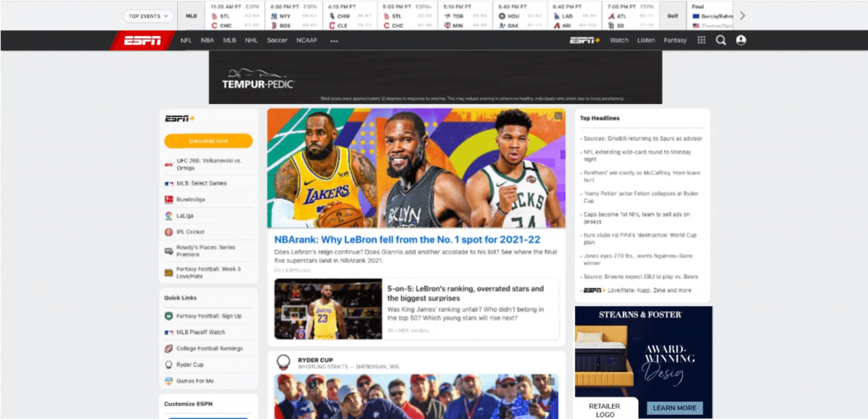The width and height of the screenshot is (868, 419).
Task: Select the MLB tab in the scores strip
Action: coord(191,15)
